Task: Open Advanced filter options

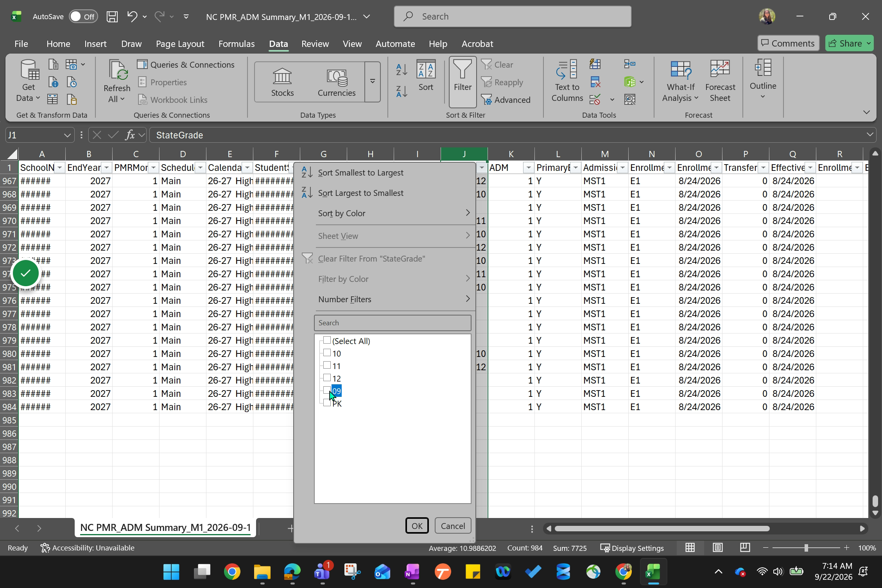Action: [x=506, y=100]
